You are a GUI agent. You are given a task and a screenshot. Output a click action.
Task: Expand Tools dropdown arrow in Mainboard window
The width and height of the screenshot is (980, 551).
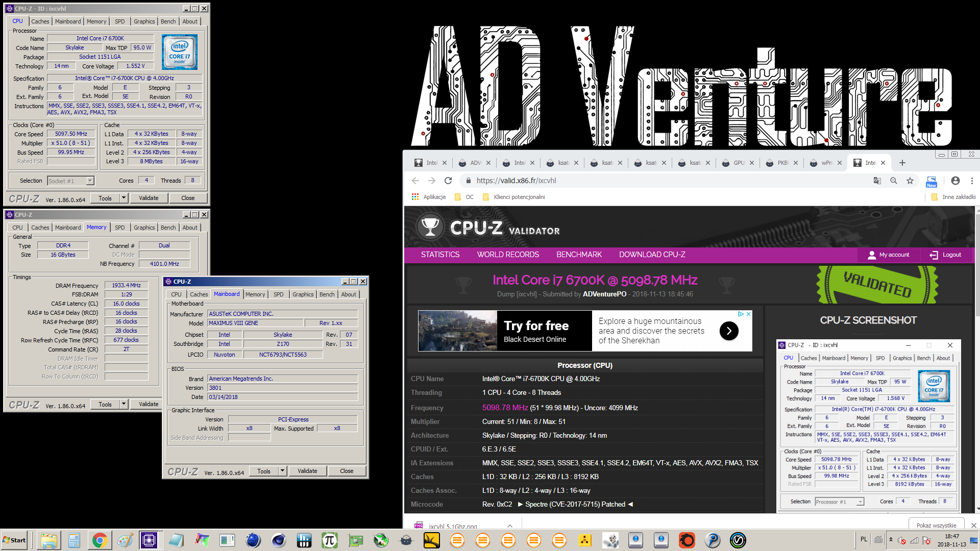(x=282, y=471)
